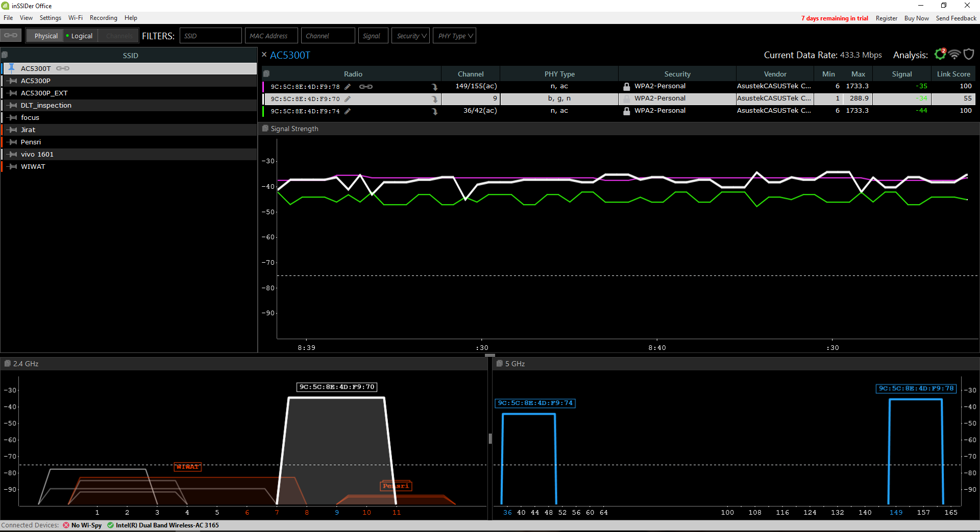The height and width of the screenshot is (532, 980).
Task: Click the link chain toolbar button
Action: click(x=11, y=36)
